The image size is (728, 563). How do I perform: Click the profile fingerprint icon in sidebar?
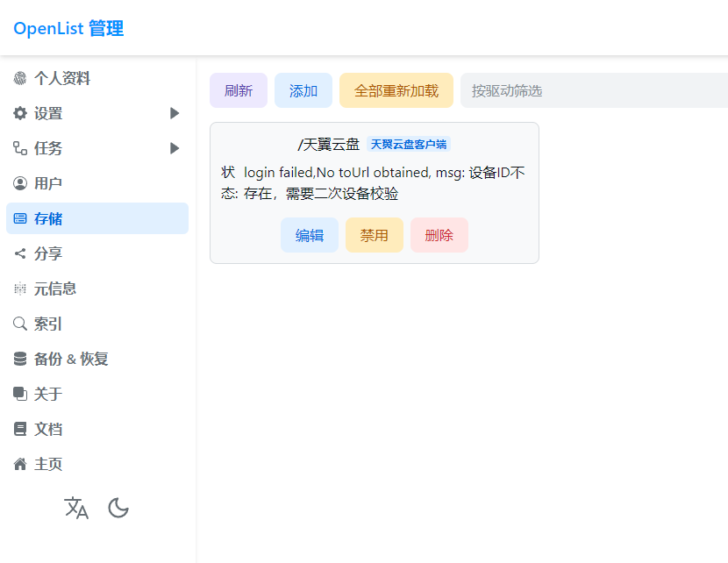pos(20,79)
